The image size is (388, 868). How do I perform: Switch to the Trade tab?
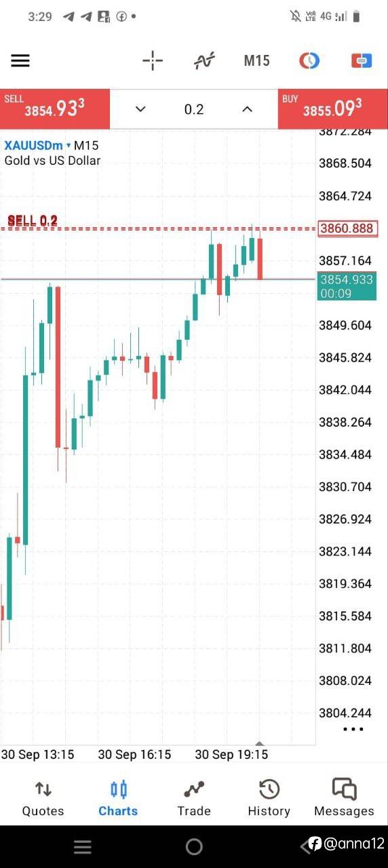coord(194,797)
